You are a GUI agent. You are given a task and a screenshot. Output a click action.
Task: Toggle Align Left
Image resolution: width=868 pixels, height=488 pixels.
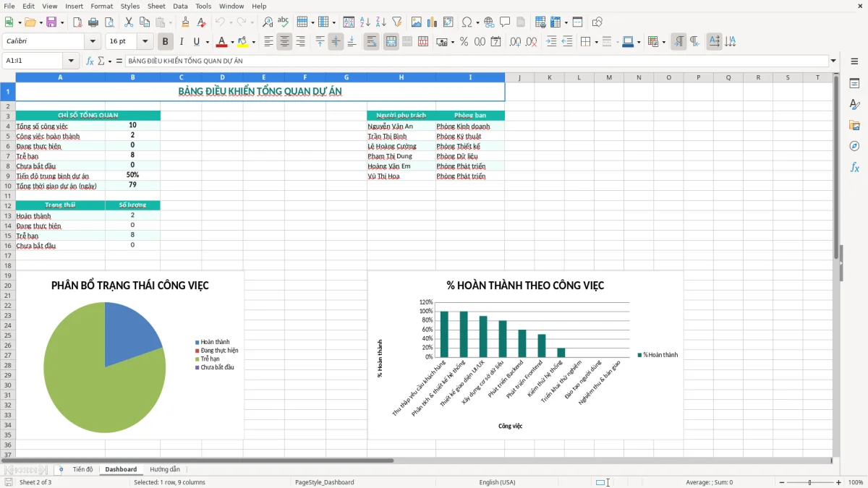[x=268, y=42]
